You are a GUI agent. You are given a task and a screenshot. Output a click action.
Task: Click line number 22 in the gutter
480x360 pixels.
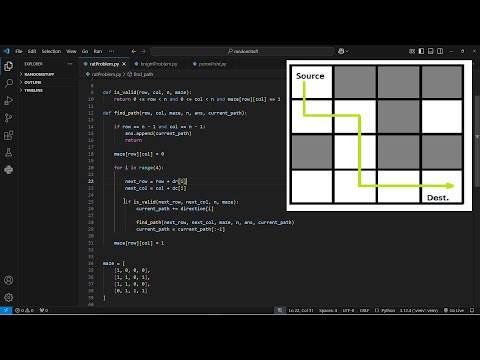tap(91, 181)
